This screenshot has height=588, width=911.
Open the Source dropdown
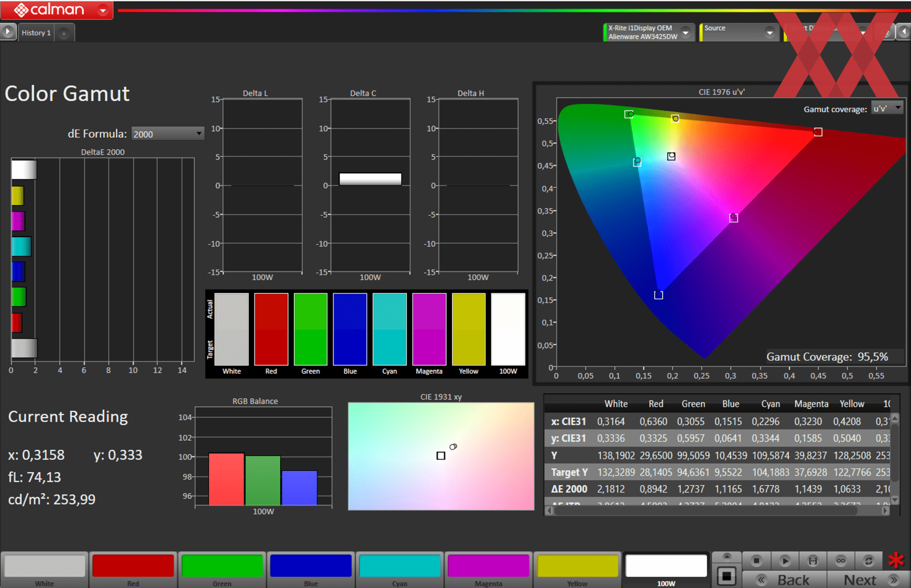click(770, 32)
